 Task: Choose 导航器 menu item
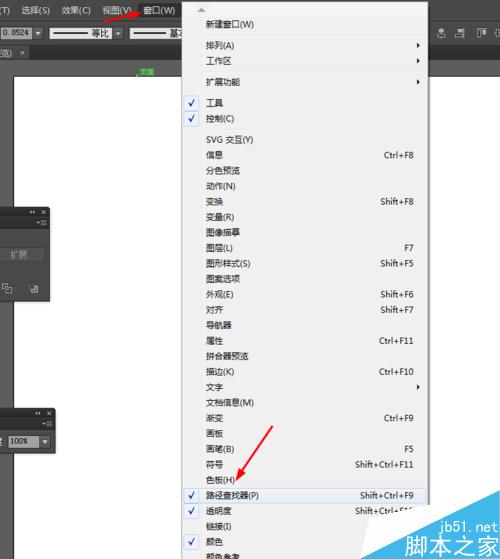click(x=305, y=325)
